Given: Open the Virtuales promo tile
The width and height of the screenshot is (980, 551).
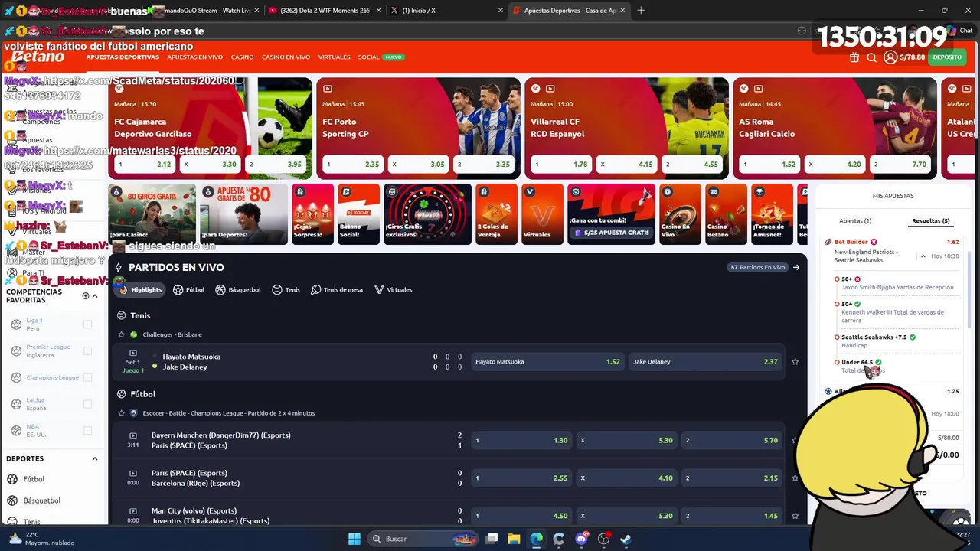Looking at the screenshot, I should point(542,214).
